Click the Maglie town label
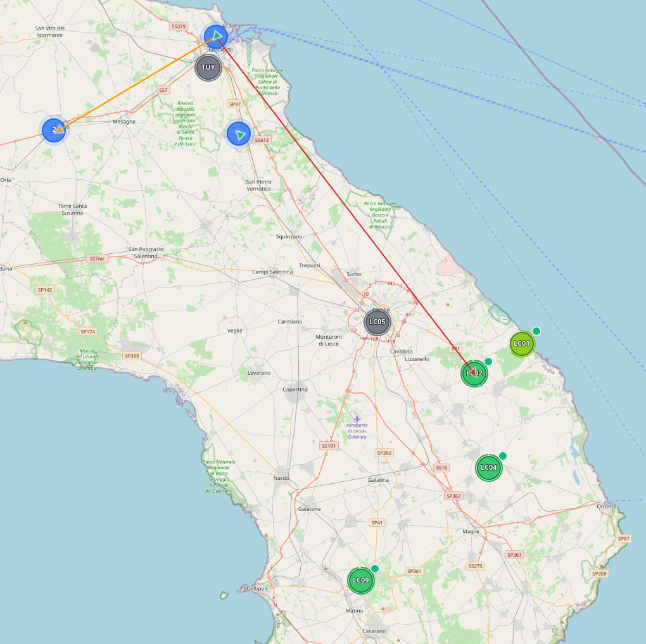 (x=471, y=531)
